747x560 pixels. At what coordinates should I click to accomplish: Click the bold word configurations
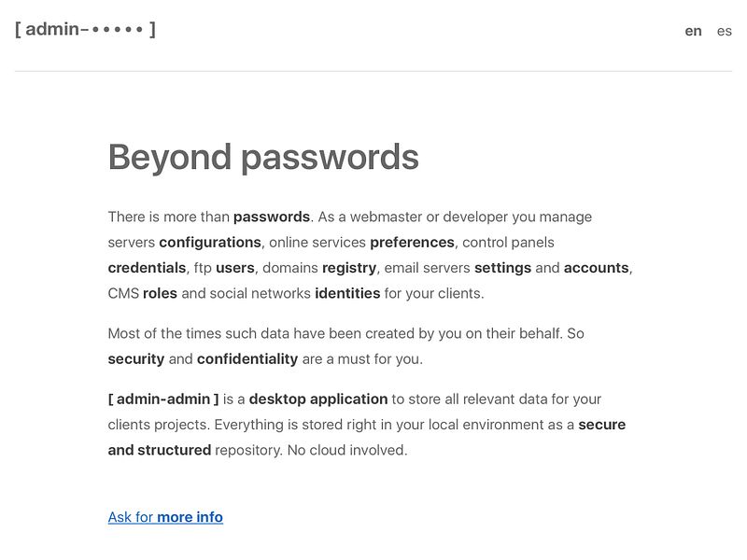(x=210, y=242)
